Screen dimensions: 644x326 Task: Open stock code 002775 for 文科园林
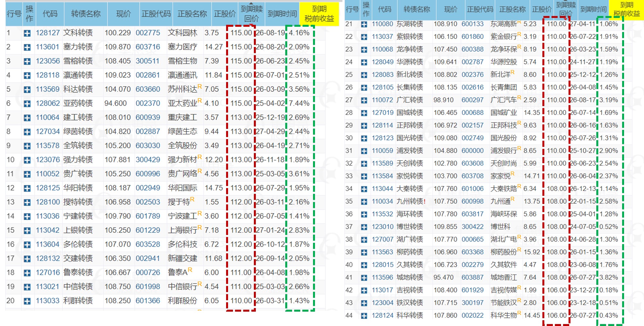[148, 33]
